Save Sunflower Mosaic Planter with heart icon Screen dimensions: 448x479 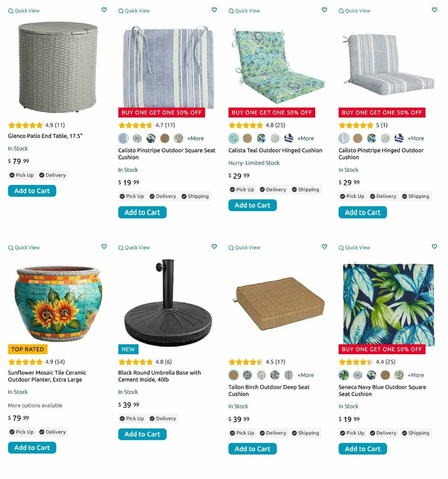[104, 247]
